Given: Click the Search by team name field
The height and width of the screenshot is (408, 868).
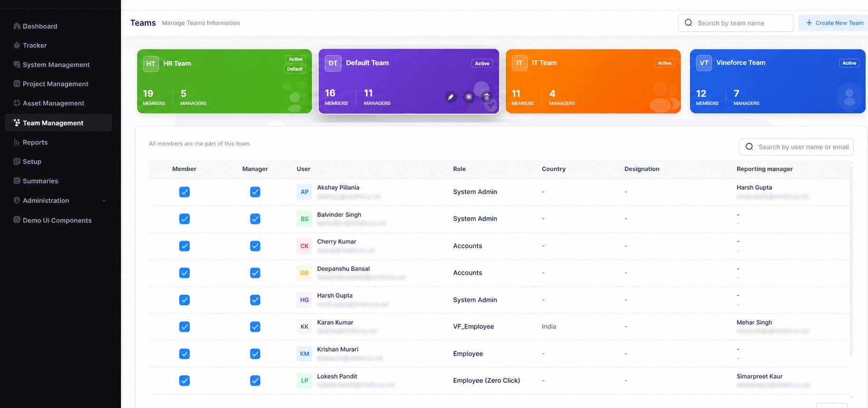Looking at the screenshot, I should click(736, 23).
